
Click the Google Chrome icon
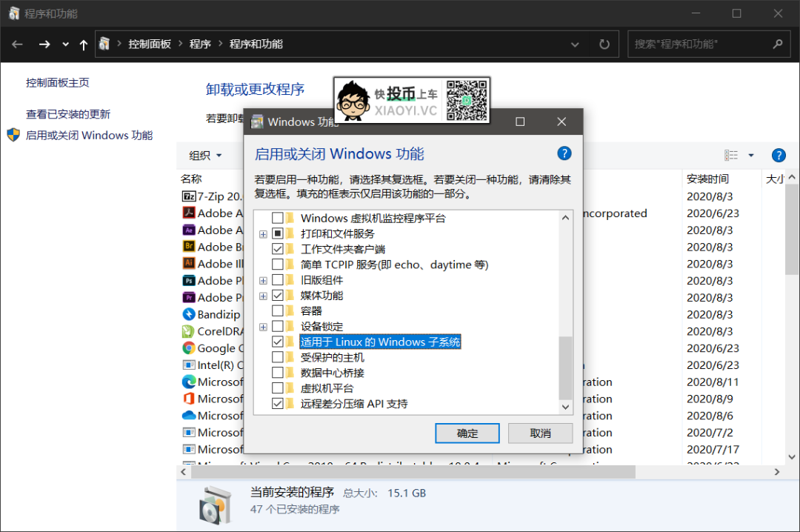[x=189, y=348]
